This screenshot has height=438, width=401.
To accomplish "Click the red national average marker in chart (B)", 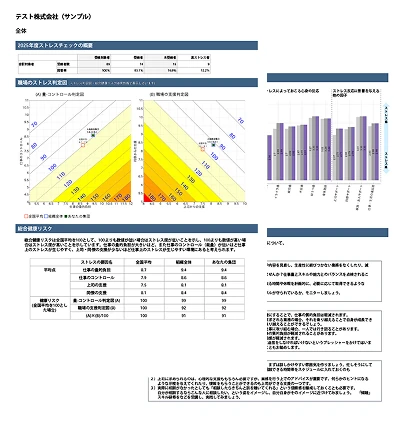I will pyautogui.click(x=203, y=149).
